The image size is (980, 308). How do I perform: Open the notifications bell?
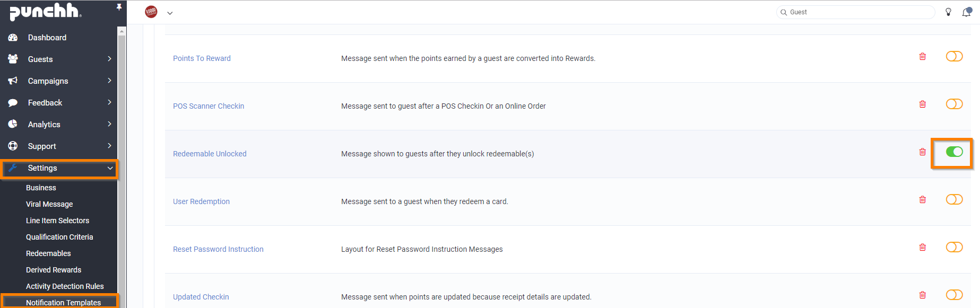(x=966, y=12)
